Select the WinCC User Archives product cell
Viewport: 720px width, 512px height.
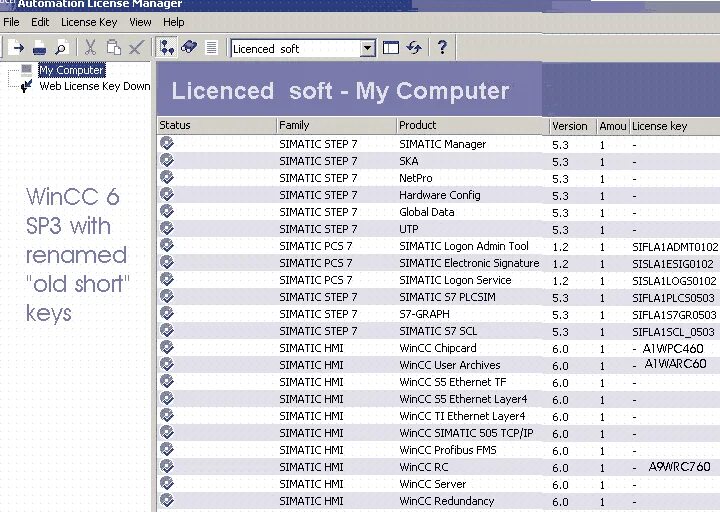450,365
